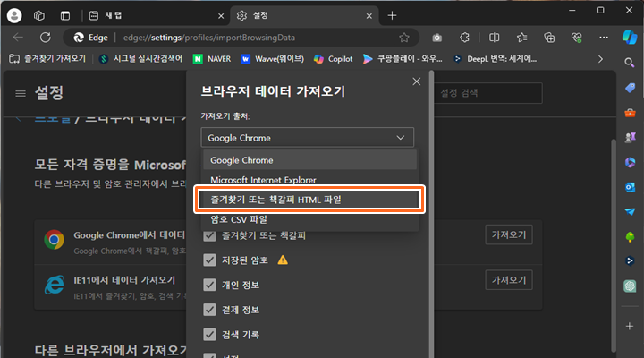Screen dimensions: 644x358
Task: Open the sidebar paper plane icon
Action: pos(630,212)
